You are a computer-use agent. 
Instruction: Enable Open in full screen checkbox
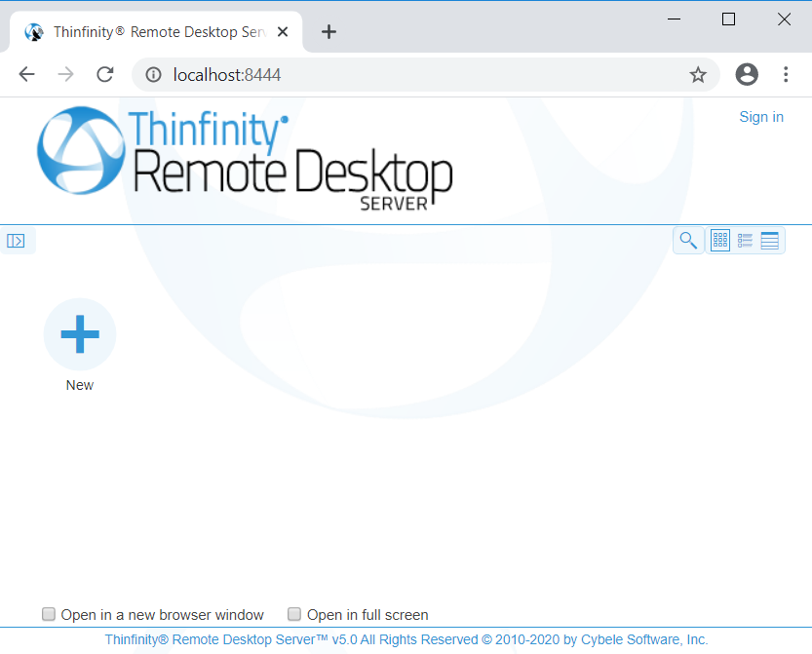point(294,614)
